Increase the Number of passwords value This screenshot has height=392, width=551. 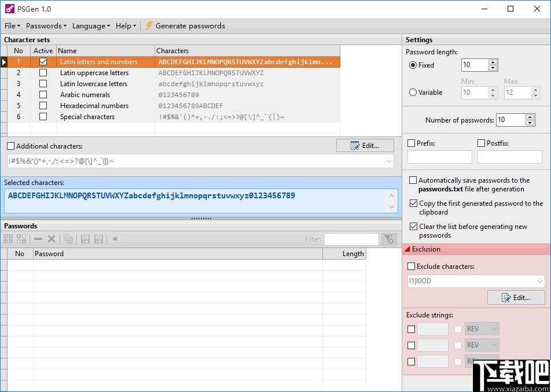point(530,117)
